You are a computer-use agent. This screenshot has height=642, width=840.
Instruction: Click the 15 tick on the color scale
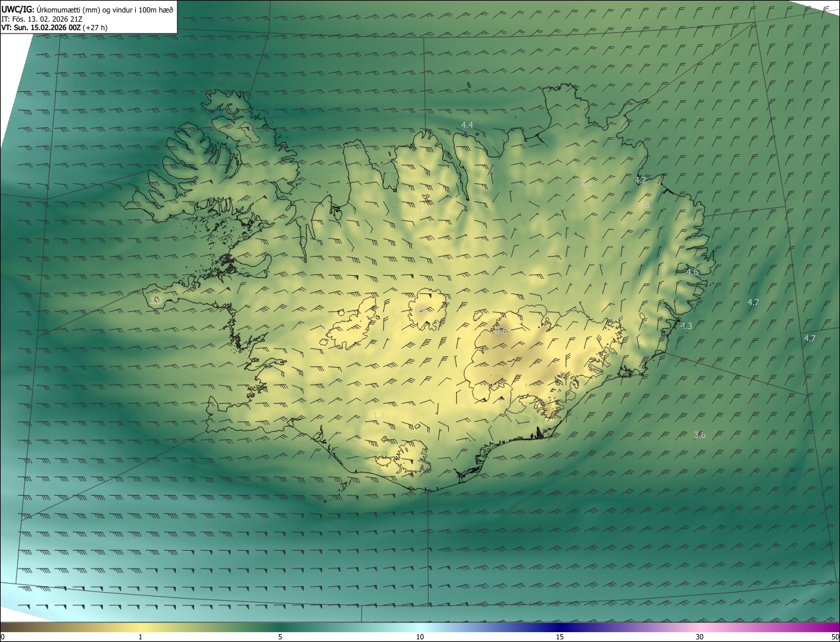click(x=560, y=637)
